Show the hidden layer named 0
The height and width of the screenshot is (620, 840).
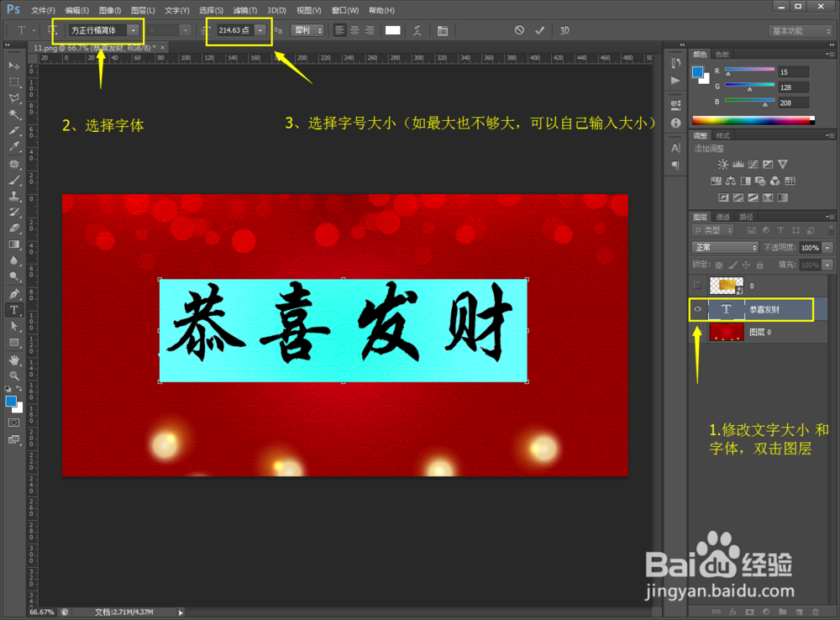(697, 286)
